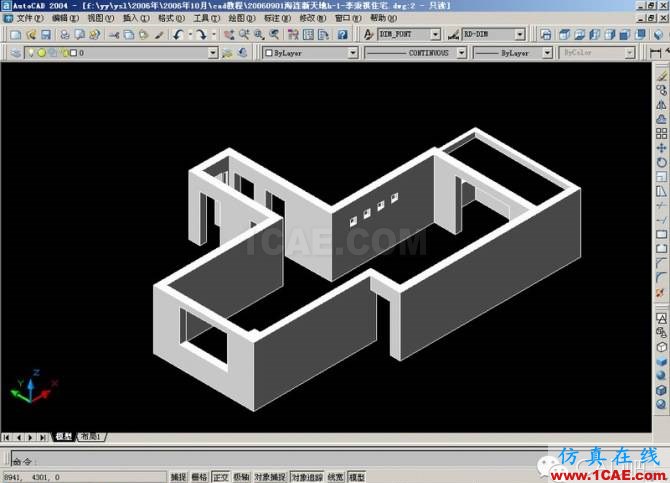Click the Zoom Window icon
This screenshot has width=670, height=483.
pos(259,35)
